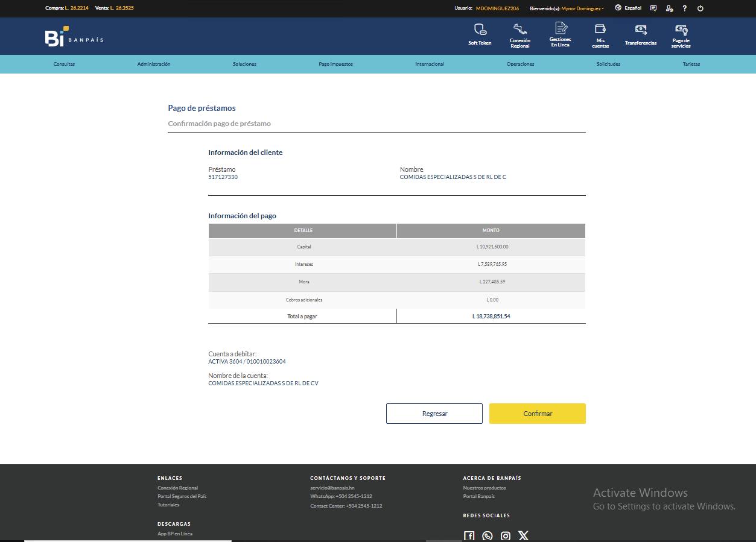This screenshot has width=756, height=542.
Task: Click the WhatsApp +504 2545-1212 contact
Action: (x=341, y=496)
